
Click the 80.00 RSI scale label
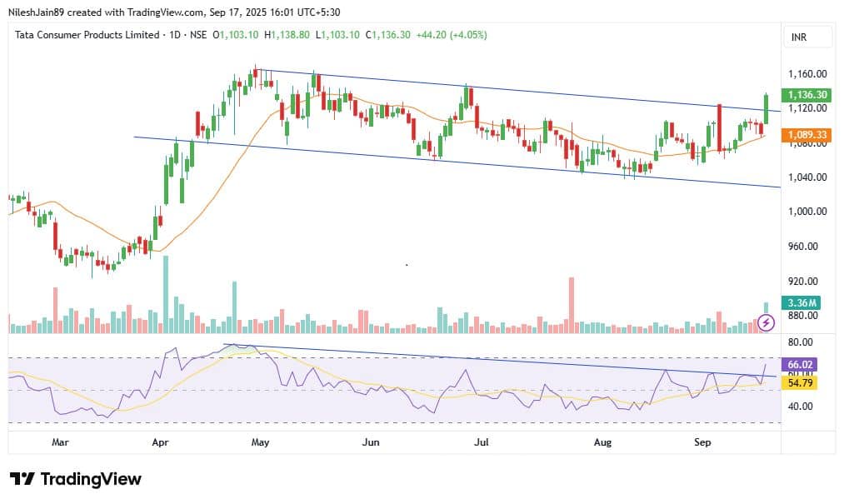click(801, 342)
